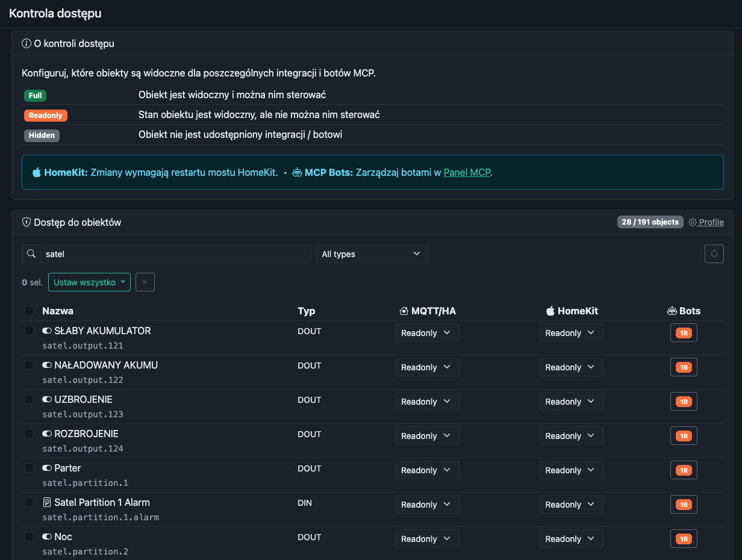The width and height of the screenshot is (742, 560).
Task: Focus the search field containing satel
Action: pyautogui.click(x=176, y=254)
